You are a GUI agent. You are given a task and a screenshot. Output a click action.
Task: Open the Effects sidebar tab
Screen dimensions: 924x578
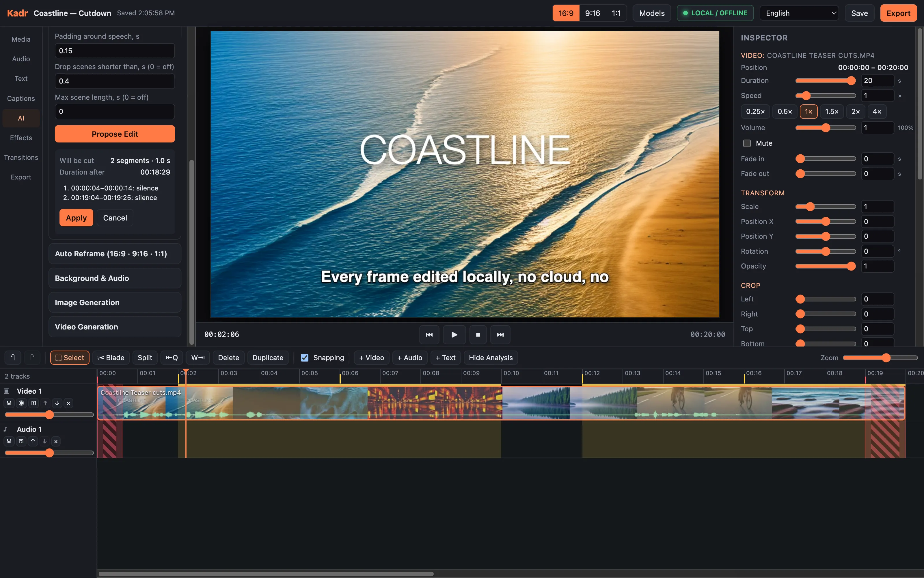pos(21,138)
